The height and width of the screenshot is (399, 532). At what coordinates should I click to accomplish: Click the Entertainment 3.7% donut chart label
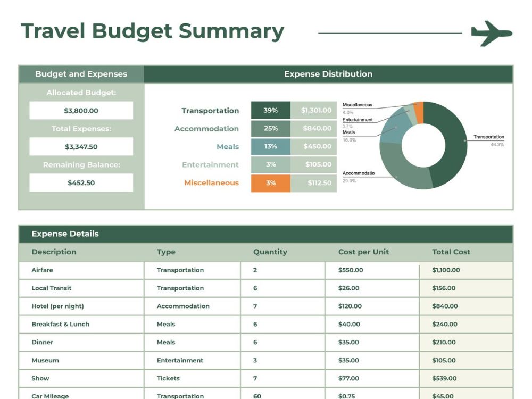click(358, 123)
